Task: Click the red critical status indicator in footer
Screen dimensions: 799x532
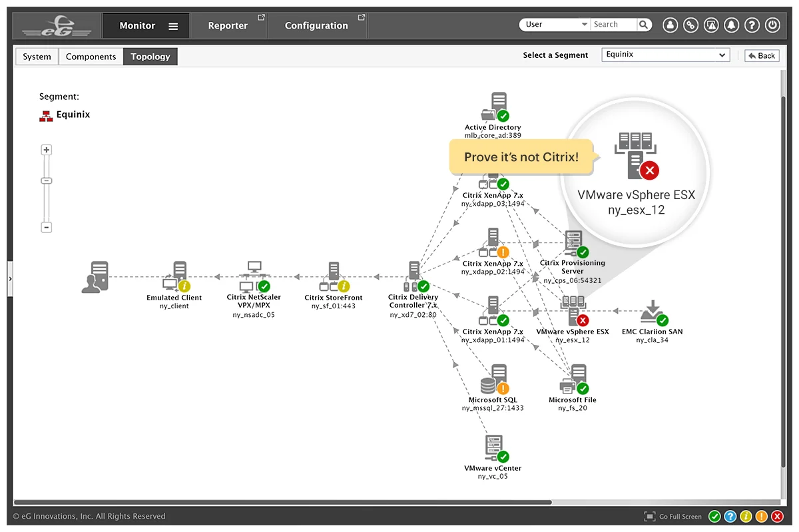Action: click(777, 516)
